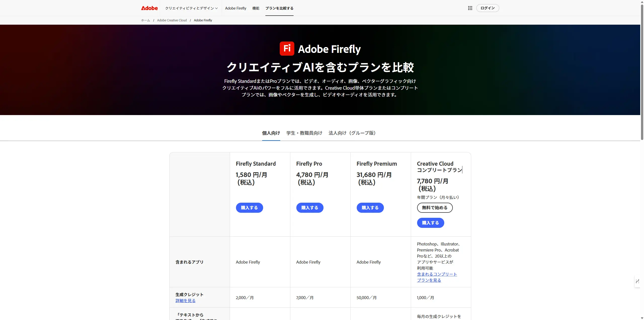Click the ログイン button
The height and width of the screenshot is (320, 644).
click(x=488, y=8)
